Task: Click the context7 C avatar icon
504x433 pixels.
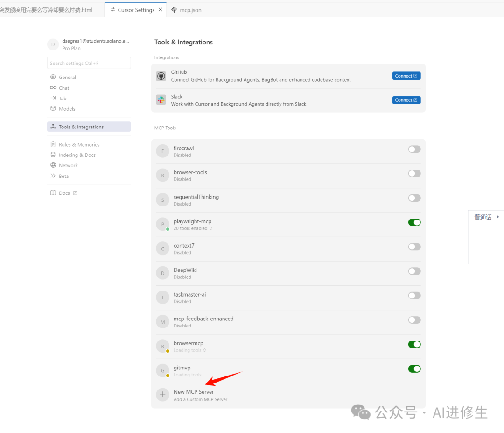Action: click(x=163, y=248)
